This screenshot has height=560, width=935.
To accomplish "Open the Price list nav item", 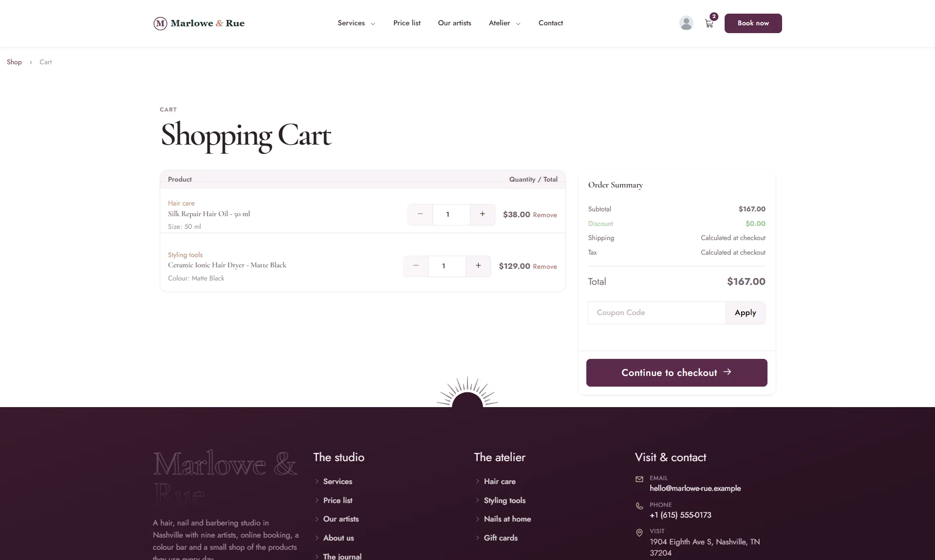I will pos(407,23).
